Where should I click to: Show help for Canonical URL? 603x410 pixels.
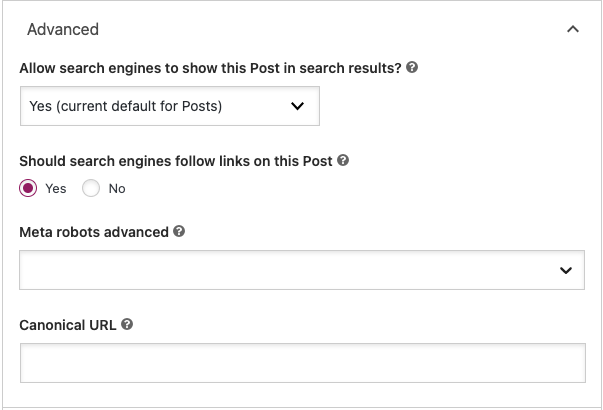pyautogui.click(x=128, y=325)
